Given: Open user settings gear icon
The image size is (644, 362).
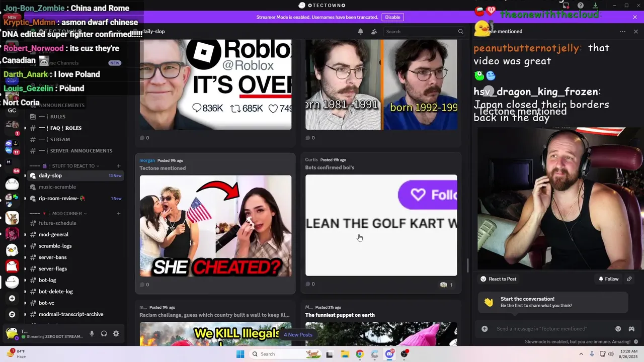Looking at the screenshot, I should click(x=116, y=333).
